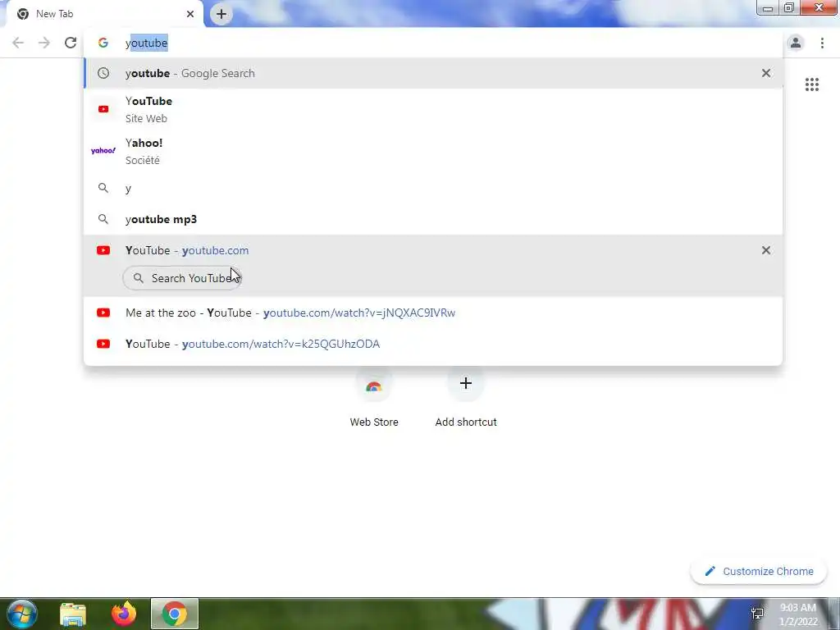Click the address bar containing youtube

[433, 43]
